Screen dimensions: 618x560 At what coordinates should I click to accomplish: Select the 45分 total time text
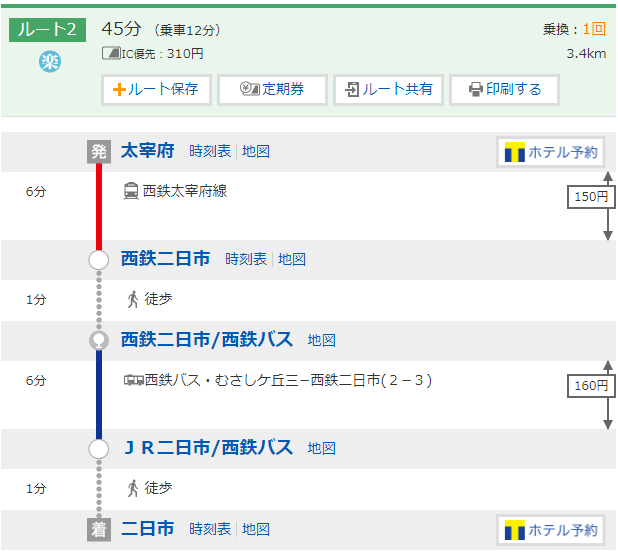121,29
